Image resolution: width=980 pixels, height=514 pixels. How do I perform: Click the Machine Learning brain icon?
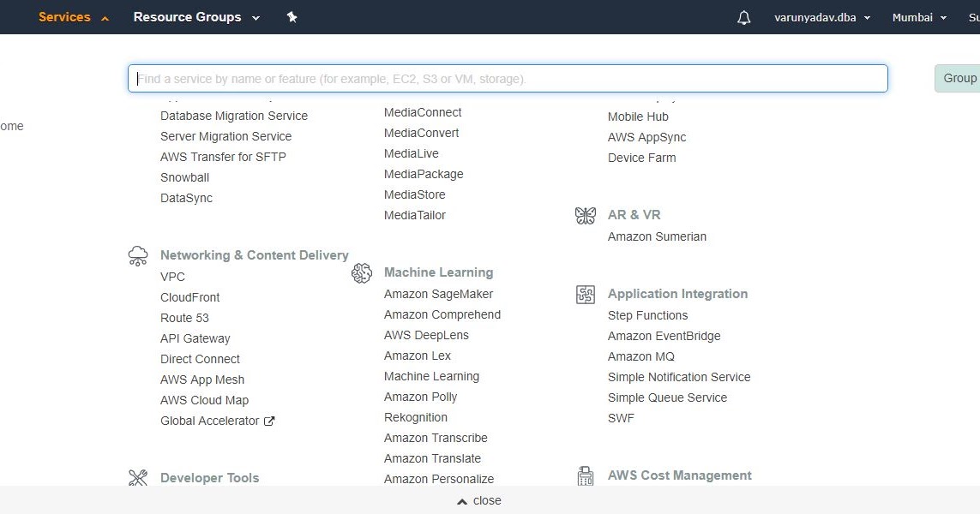(x=362, y=273)
